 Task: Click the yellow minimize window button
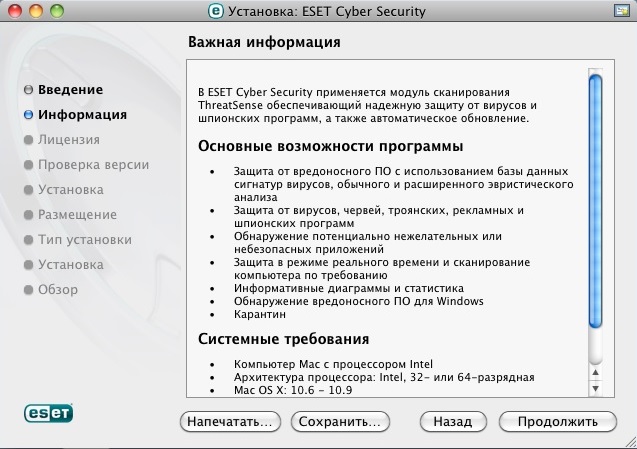[x=36, y=11]
